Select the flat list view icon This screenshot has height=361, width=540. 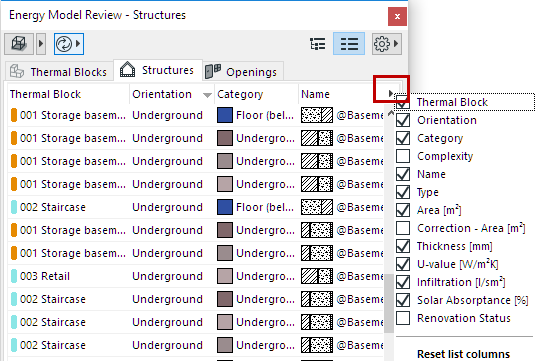pyautogui.click(x=349, y=44)
